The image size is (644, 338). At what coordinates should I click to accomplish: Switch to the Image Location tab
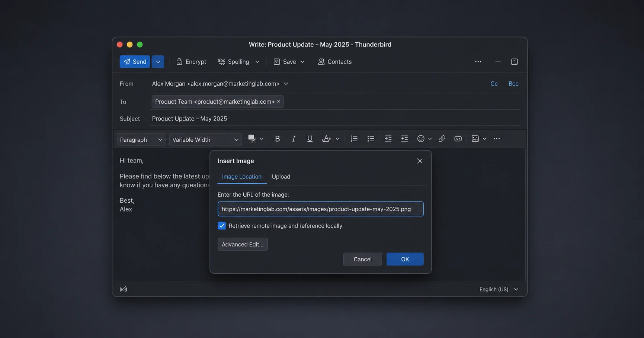coord(242,177)
